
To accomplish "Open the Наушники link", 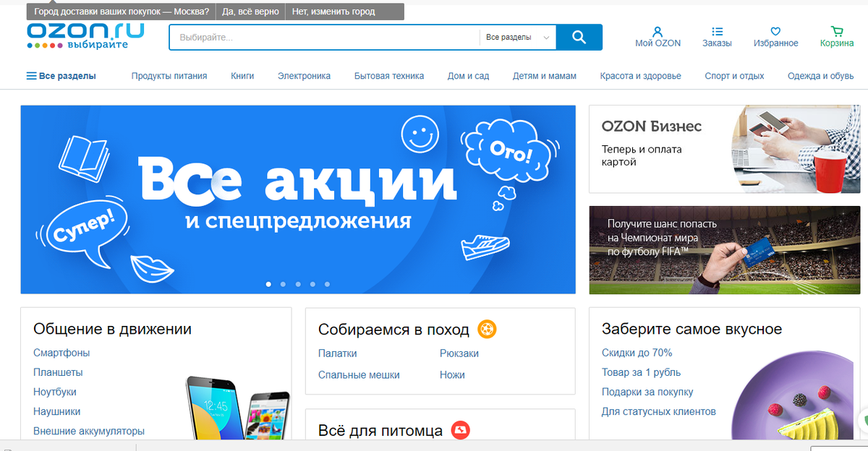I will click(x=56, y=411).
